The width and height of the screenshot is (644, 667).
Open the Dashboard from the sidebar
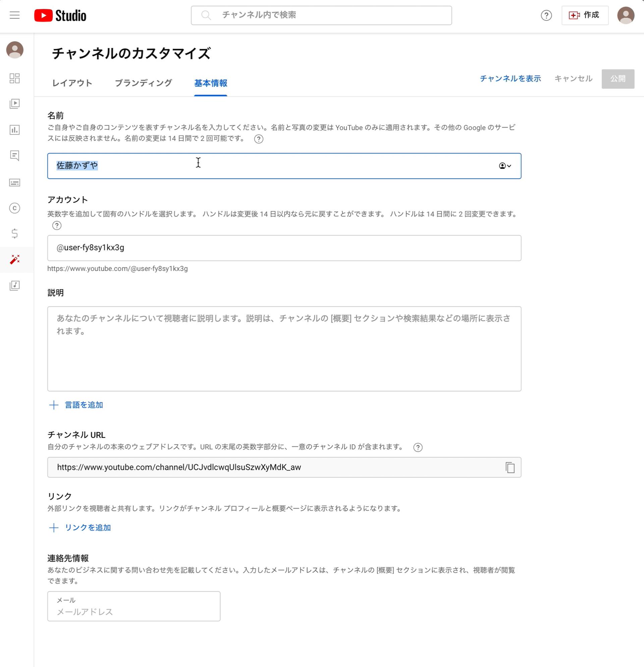point(15,78)
